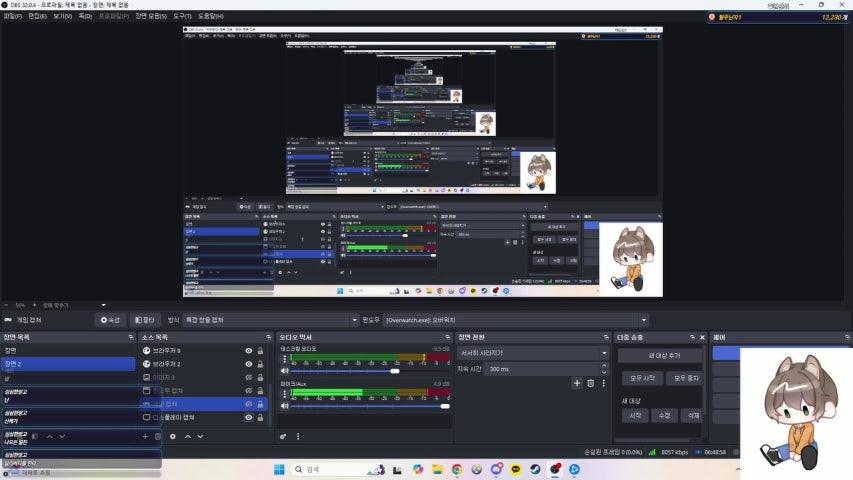Click the add transition plus icon
Screen dimensions: 853x480
[x=576, y=383]
